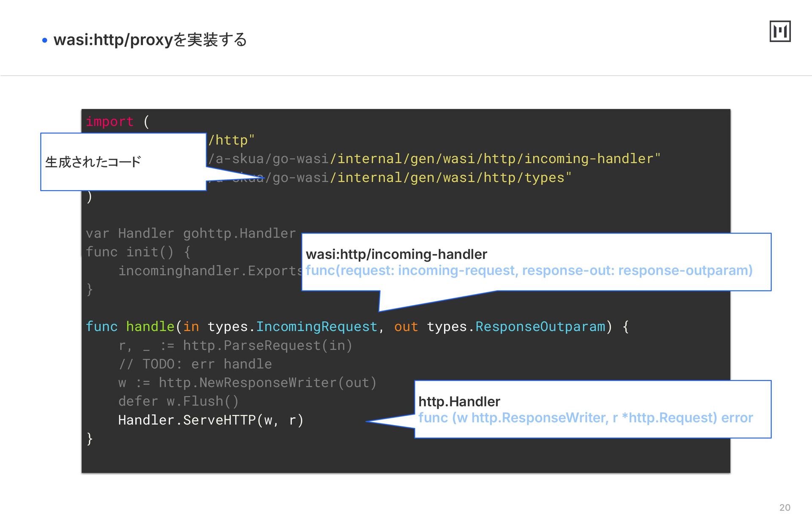This screenshot has height=524, width=812.
Task: Click the wasi:http/incoming-handler callout heading
Action: [x=396, y=254]
